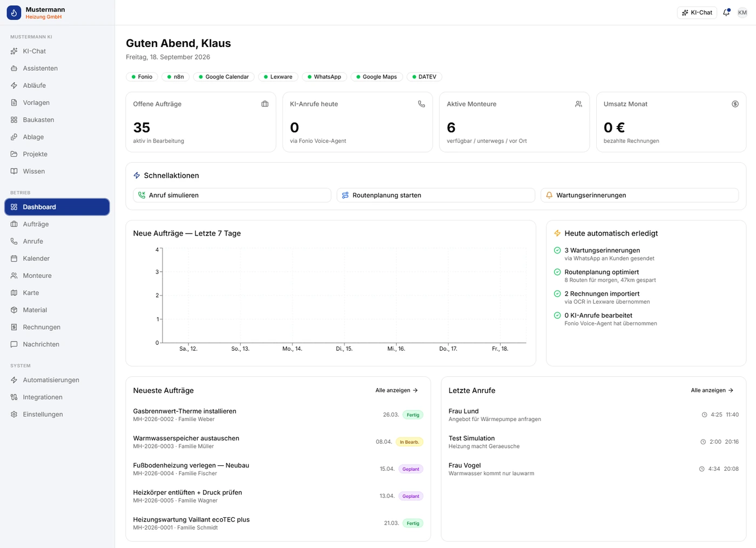
Task: Click the notification bell icon
Action: point(726,12)
